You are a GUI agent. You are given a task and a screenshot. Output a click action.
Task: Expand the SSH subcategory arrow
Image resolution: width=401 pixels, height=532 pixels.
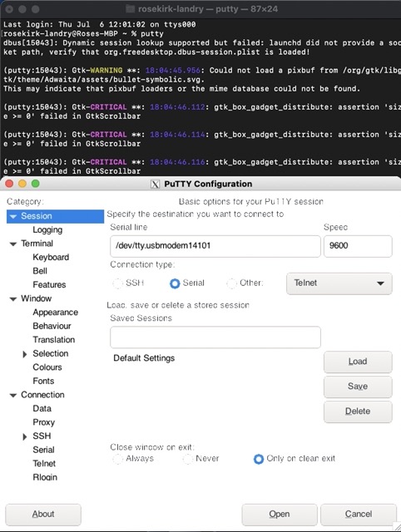[x=24, y=436]
